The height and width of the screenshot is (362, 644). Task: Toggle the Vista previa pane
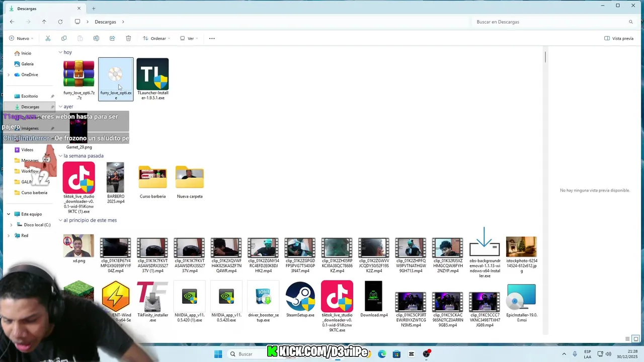pyautogui.click(x=619, y=38)
